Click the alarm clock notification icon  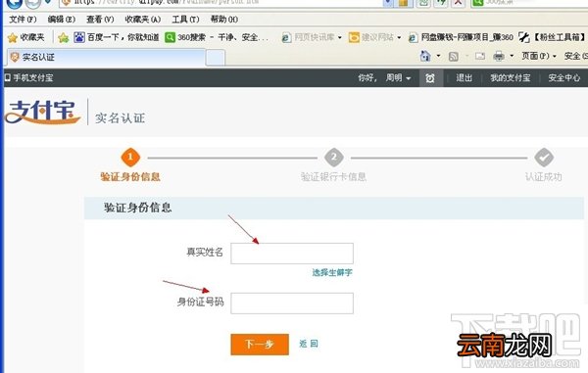(430, 78)
